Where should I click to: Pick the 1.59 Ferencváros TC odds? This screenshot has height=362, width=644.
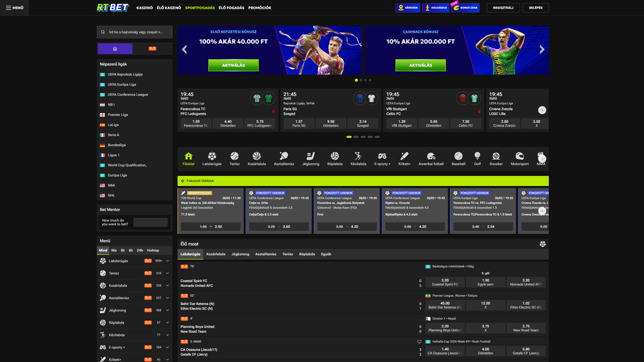pyautogui.click(x=196, y=124)
